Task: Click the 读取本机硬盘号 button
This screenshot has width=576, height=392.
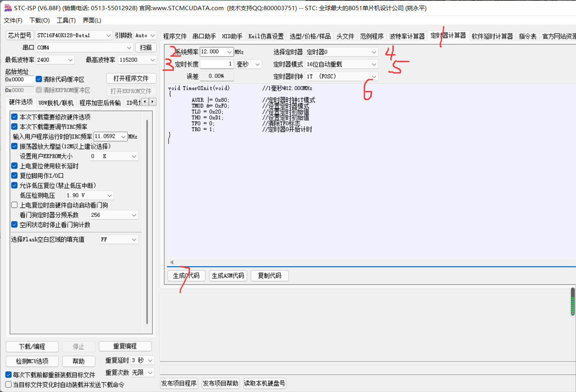Action: (x=264, y=383)
